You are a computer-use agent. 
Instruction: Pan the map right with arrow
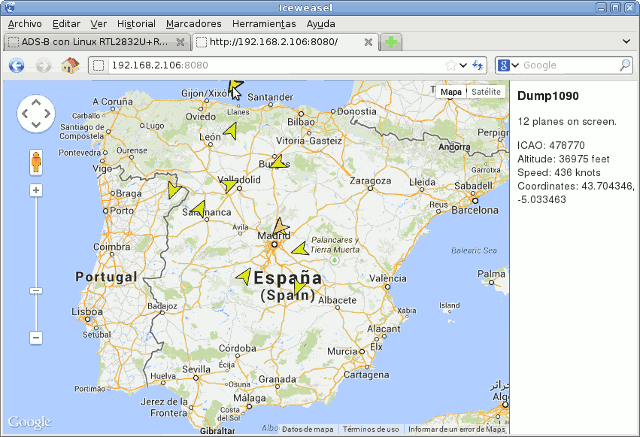47,113
